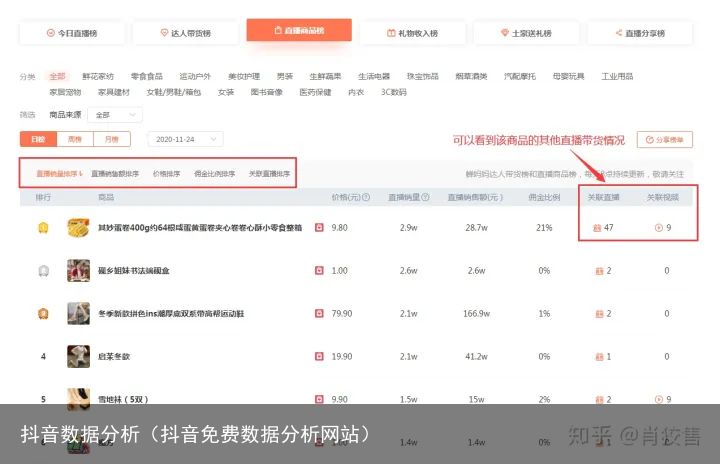Open related live streams for rank 4 row
This screenshot has width=720, height=464.
[x=603, y=357]
